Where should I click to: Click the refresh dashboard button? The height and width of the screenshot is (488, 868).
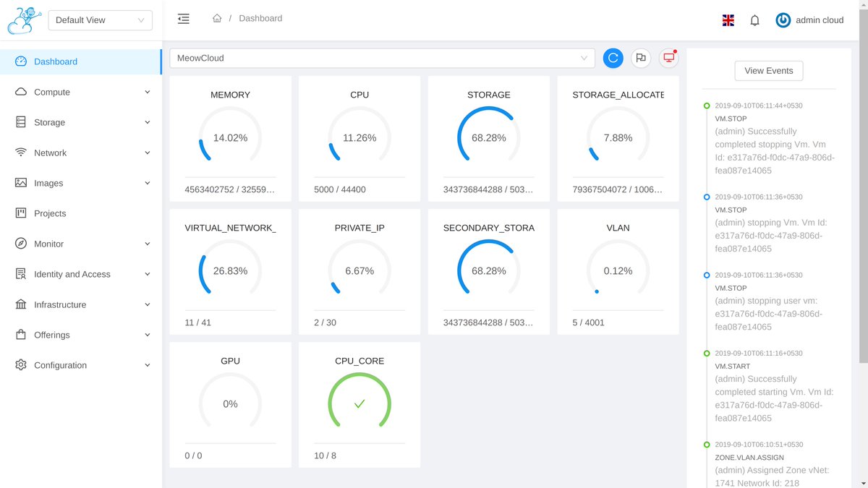pos(613,58)
